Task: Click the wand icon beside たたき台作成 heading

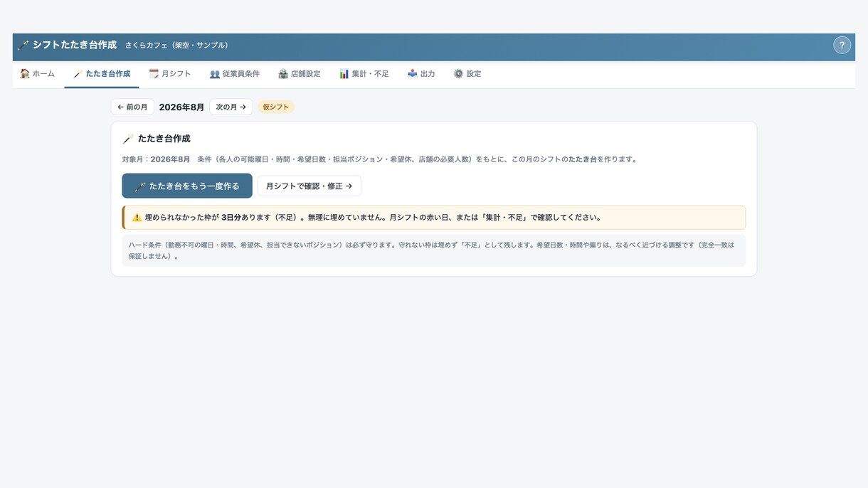Action: coord(128,139)
